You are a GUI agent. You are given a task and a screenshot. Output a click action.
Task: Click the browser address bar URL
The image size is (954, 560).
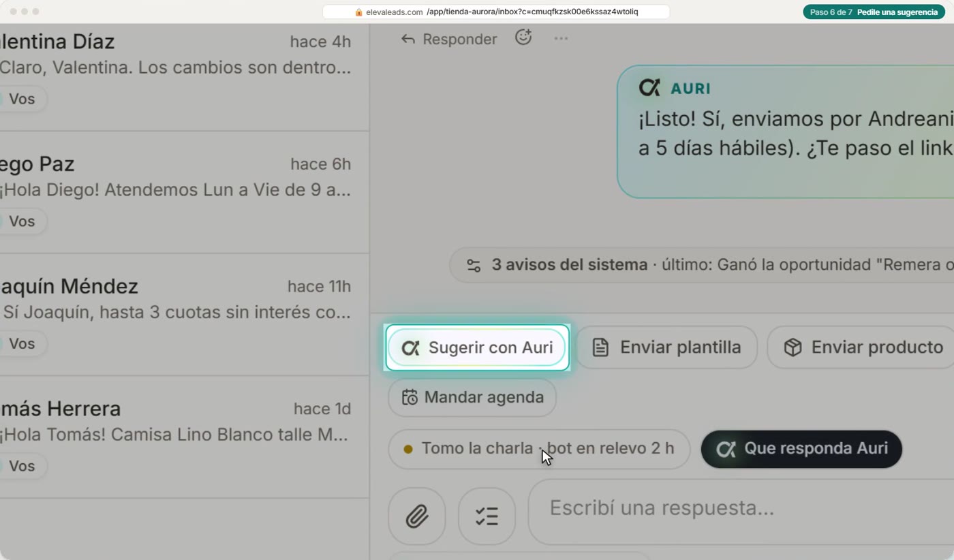[x=496, y=12]
